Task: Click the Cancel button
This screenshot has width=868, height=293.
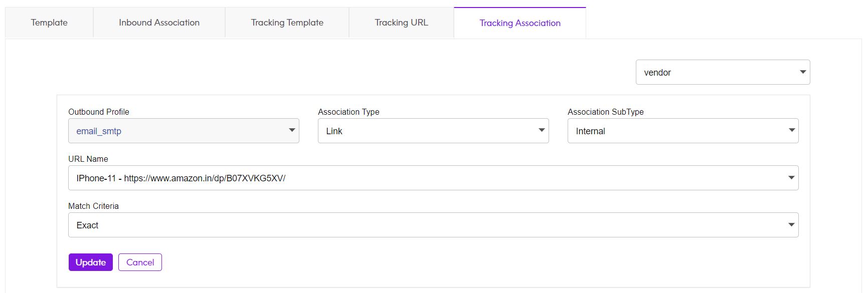Action: (x=140, y=262)
